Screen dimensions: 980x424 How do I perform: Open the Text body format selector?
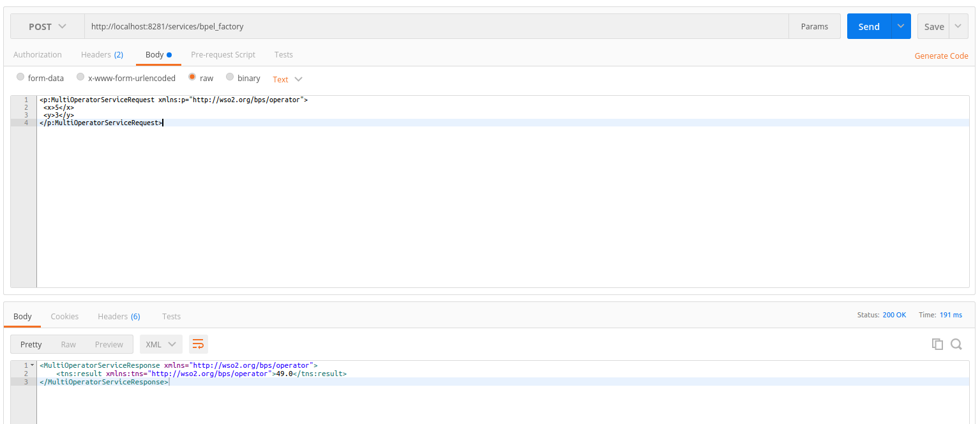tap(286, 79)
